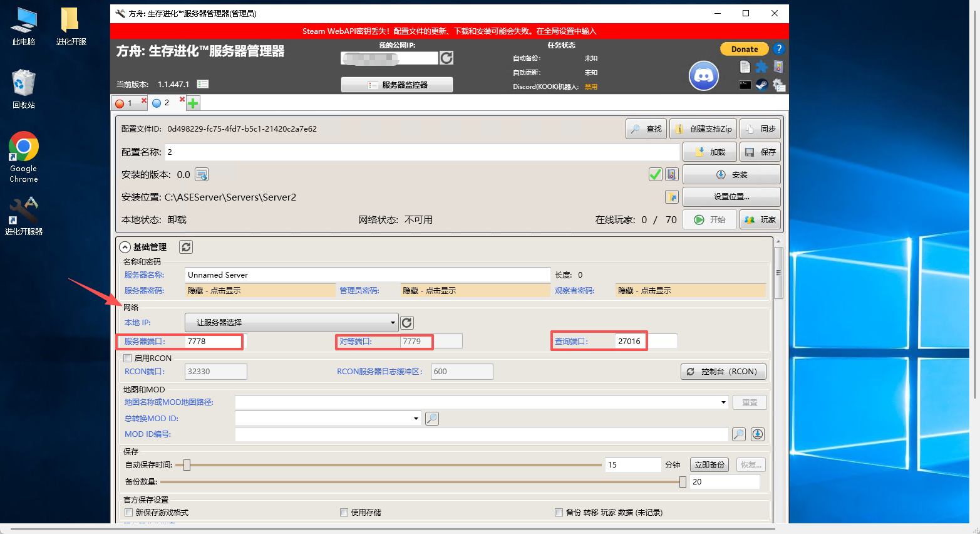Click installed version info icon beside 0.0
980x534 pixels.
coord(202,175)
